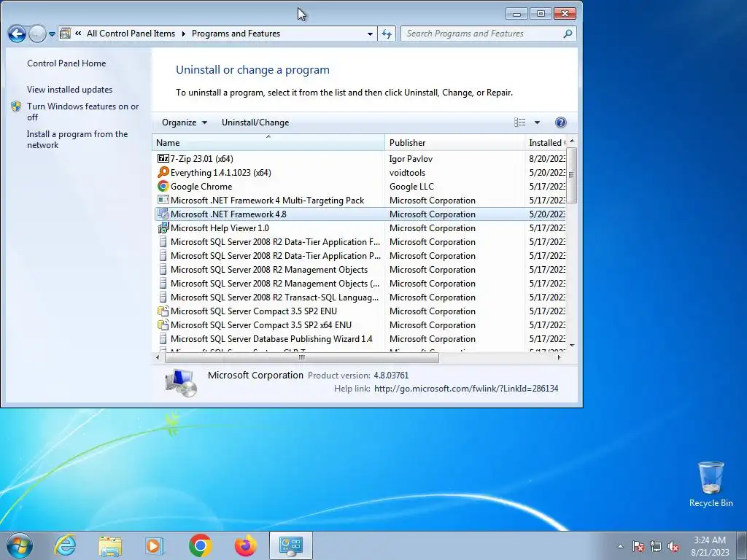Click the horizontal scrollbar right arrow
This screenshot has width=747, height=560.
click(x=560, y=357)
